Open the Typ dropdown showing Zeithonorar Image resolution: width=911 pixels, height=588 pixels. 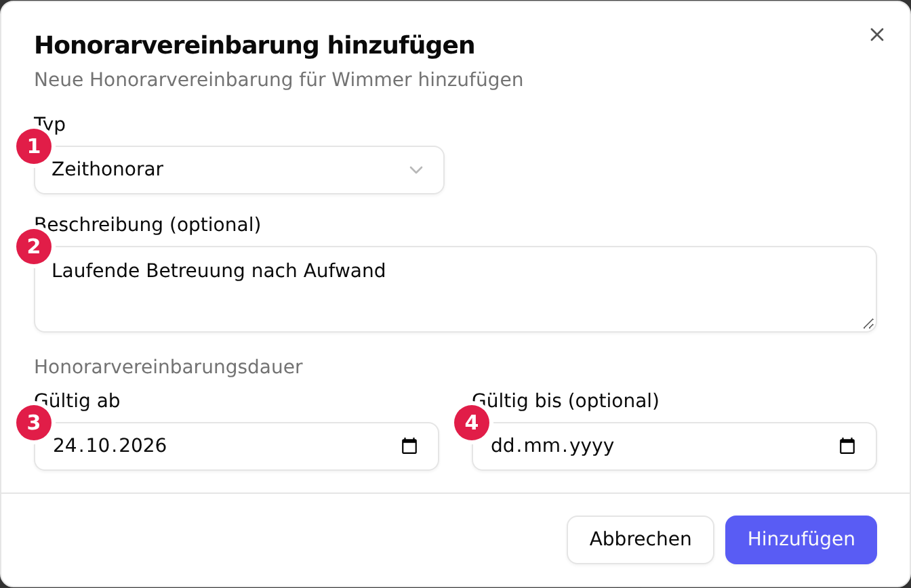(239, 170)
